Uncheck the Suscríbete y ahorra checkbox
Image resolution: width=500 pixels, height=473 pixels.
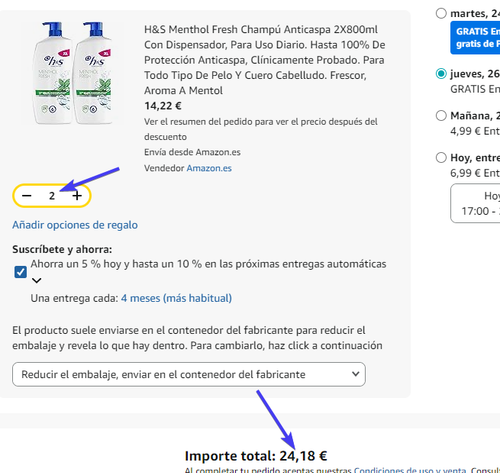[x=20, y=272]
